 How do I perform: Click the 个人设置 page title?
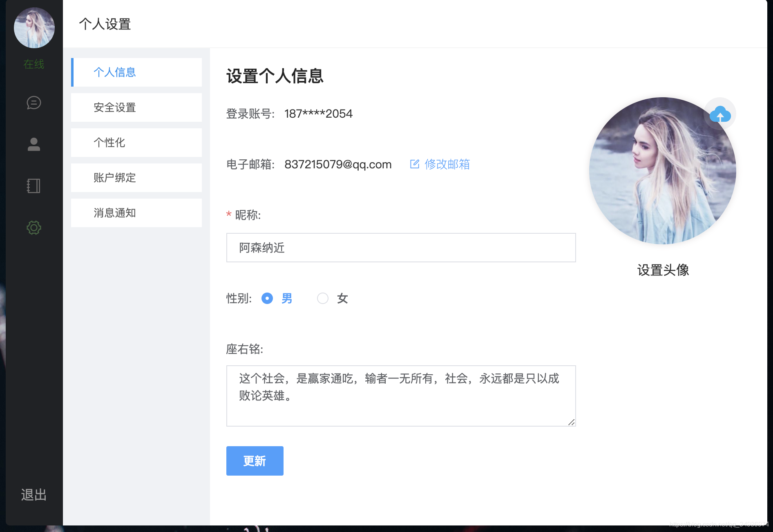105,24
